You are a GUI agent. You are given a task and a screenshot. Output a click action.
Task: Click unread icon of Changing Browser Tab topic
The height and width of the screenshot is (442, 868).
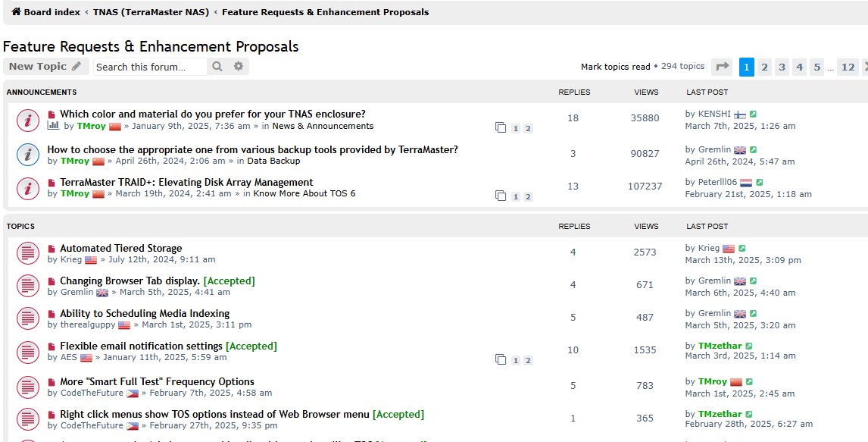52,281
